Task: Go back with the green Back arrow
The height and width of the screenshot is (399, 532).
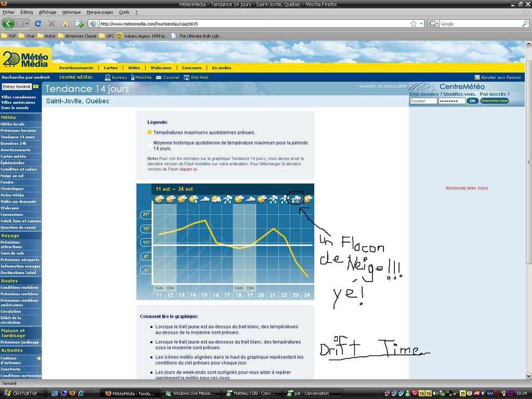Action: (x=8, y=23)
